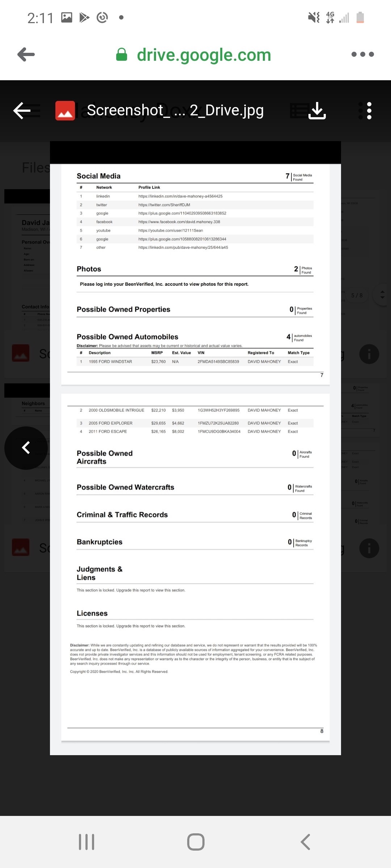Tap the Android navigation back button
The height and width of the screenshot is (868, 391).
(x=305, y=842)
